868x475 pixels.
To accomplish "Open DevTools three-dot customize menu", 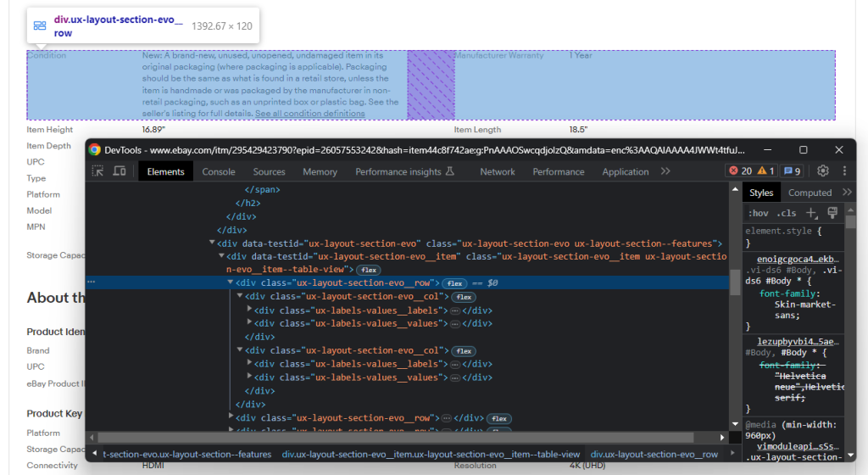I will coord(843,171).
